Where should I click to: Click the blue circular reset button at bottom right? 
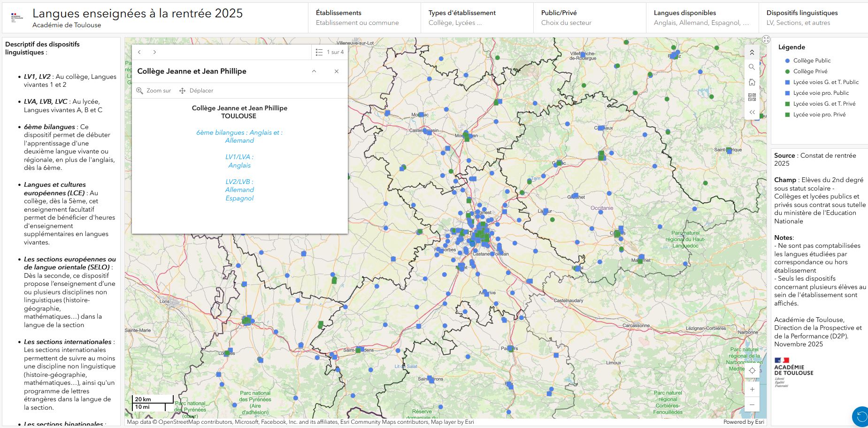(x=861, y=417)
